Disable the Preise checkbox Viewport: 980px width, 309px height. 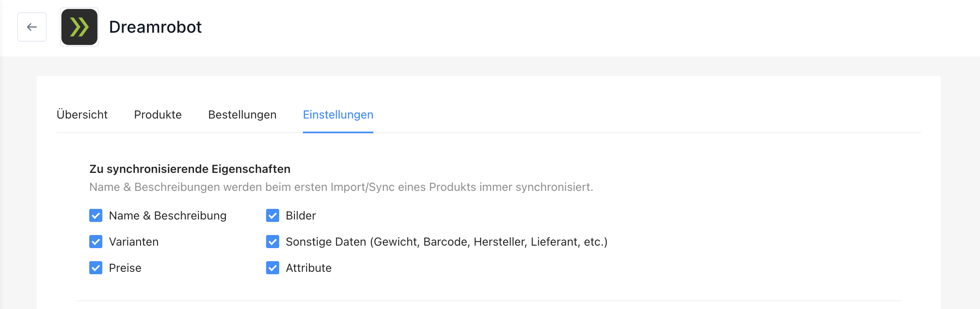coord(96,268)
